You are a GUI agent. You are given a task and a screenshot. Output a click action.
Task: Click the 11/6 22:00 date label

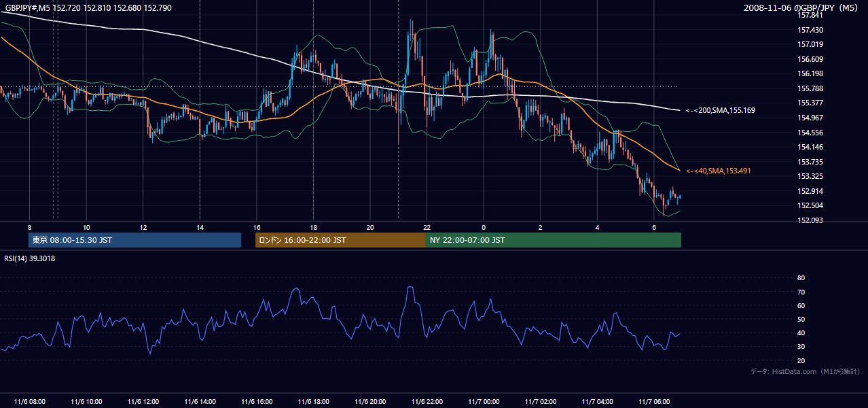[x=427, y=401]
